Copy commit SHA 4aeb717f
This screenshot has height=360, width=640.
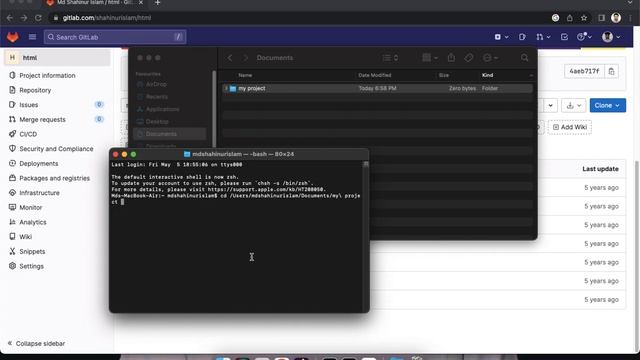[x=611, y=71]
